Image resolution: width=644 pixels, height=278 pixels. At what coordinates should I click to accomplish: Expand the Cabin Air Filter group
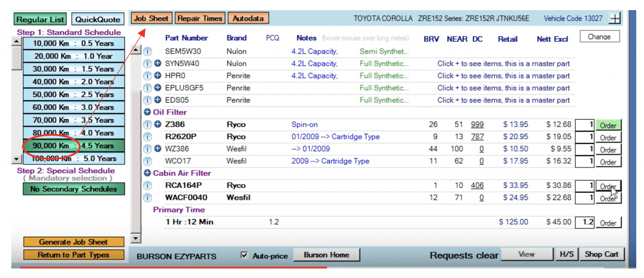click(147, 173)
